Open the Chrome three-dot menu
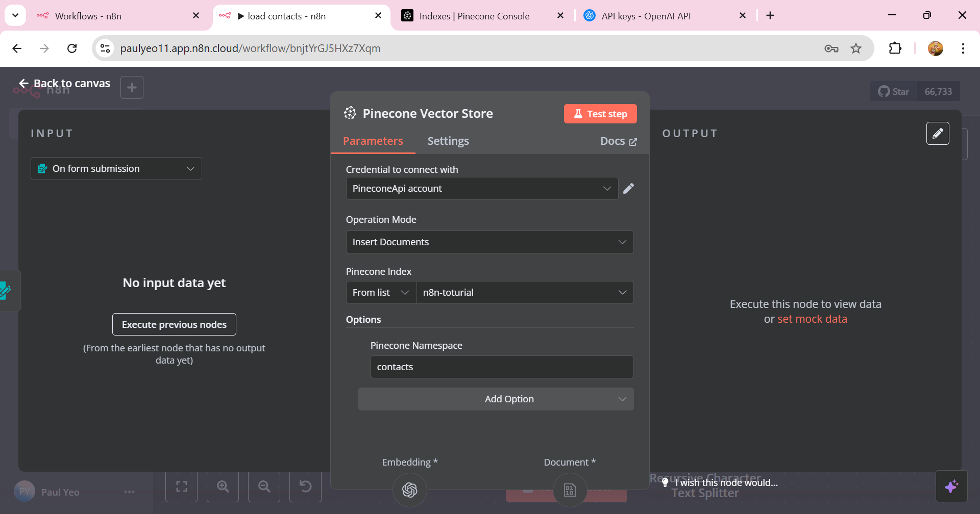The image size is (980, 514). tap(963, 48)
